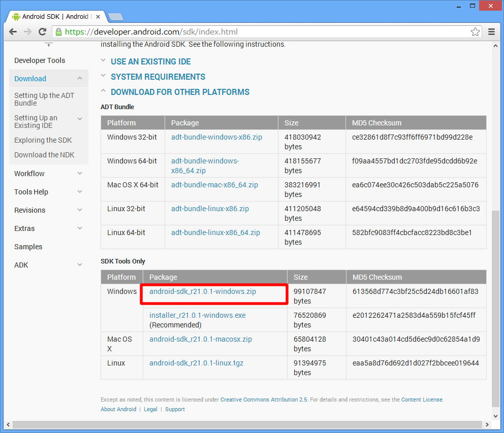Screen dimensions: 504x433
Task: Expand the Setting Up an Existing IDE item
Action: [80, 118]
